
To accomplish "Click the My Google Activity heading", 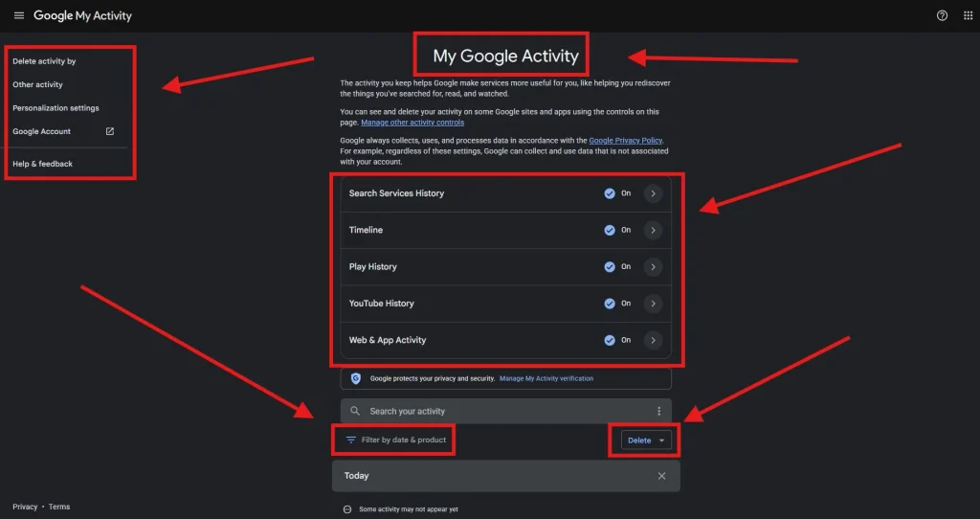I will tap(505, 56).
